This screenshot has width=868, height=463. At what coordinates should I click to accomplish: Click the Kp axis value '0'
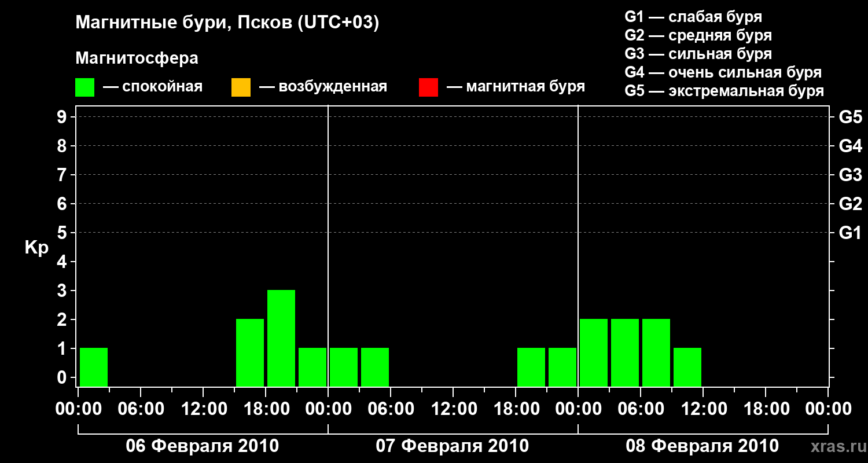63,378
